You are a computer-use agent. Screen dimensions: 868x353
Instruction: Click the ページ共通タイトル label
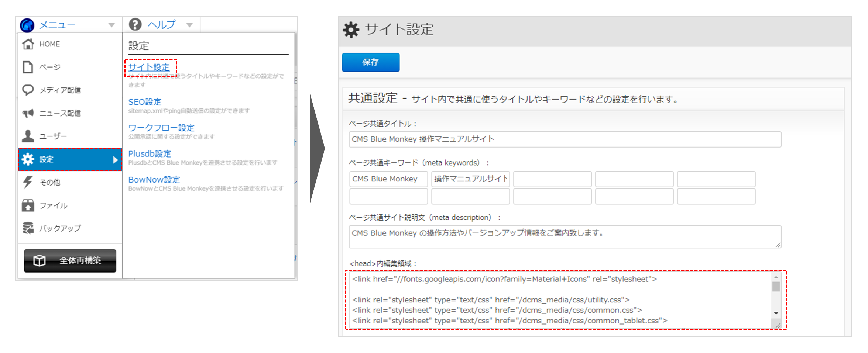(x=383, y=124)
